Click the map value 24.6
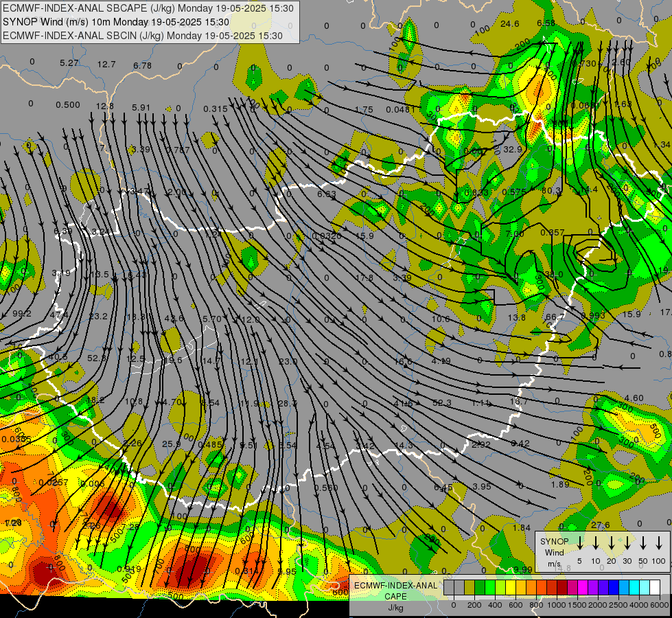 509,23
